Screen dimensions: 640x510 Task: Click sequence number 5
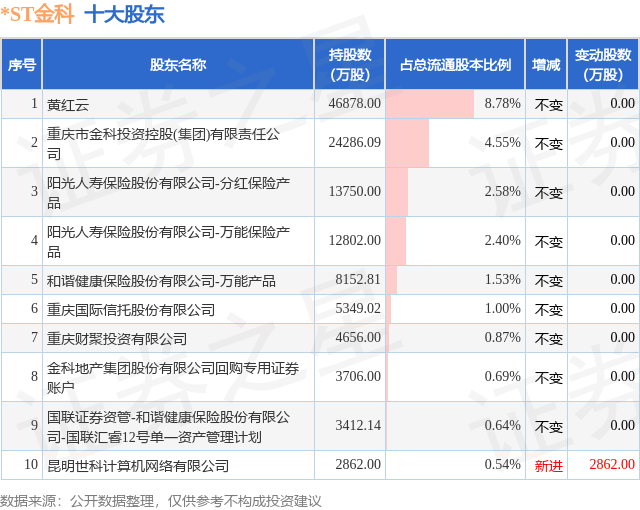point(34,279)
